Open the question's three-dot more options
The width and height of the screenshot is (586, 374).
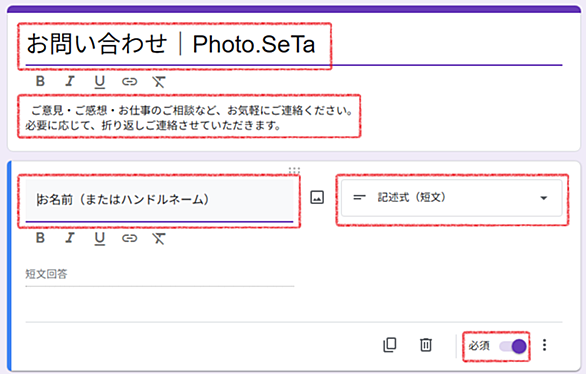pyautogui.click(x=545, y=345)
